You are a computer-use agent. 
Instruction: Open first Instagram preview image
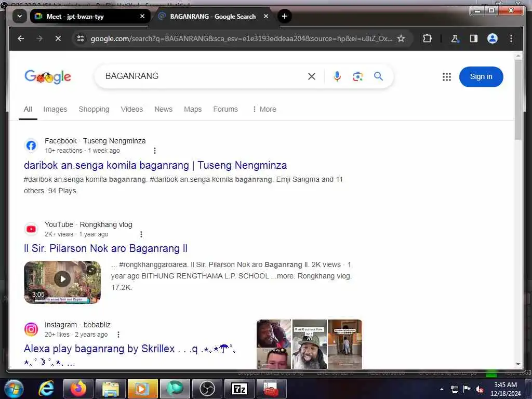(x=274, y=344)
